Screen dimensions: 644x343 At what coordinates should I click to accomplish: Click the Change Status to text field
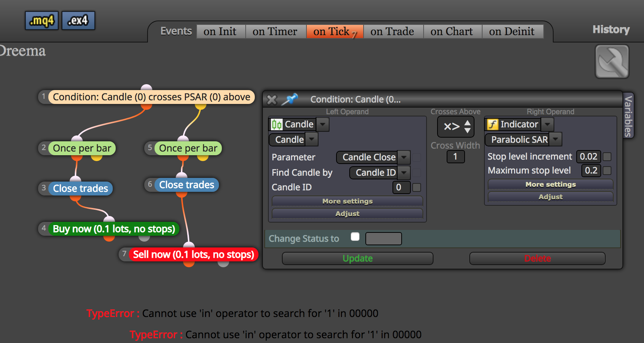tap(383, 239)
